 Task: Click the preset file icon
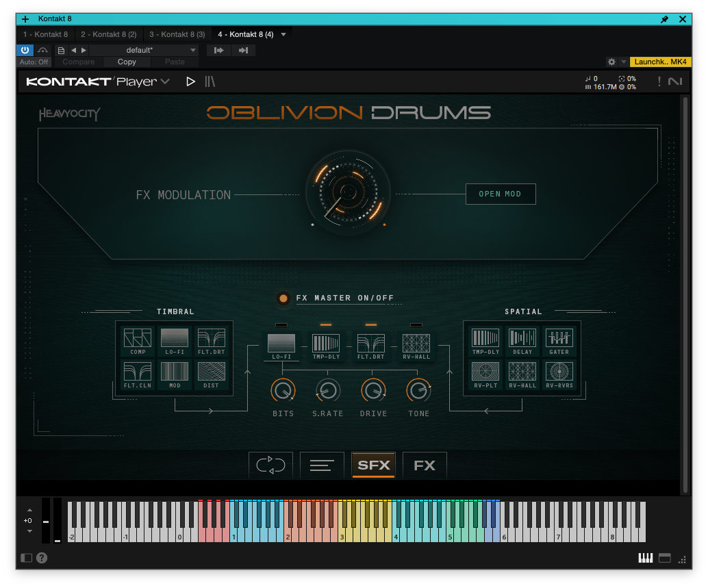61,51
